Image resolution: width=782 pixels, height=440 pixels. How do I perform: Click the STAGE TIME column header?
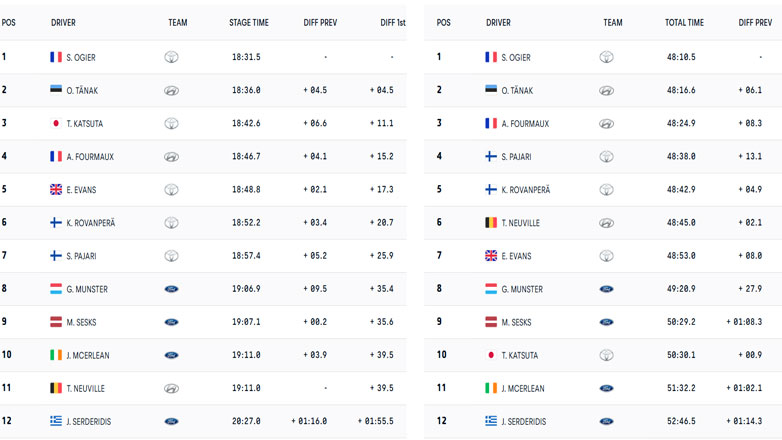[x=248, y=22]
